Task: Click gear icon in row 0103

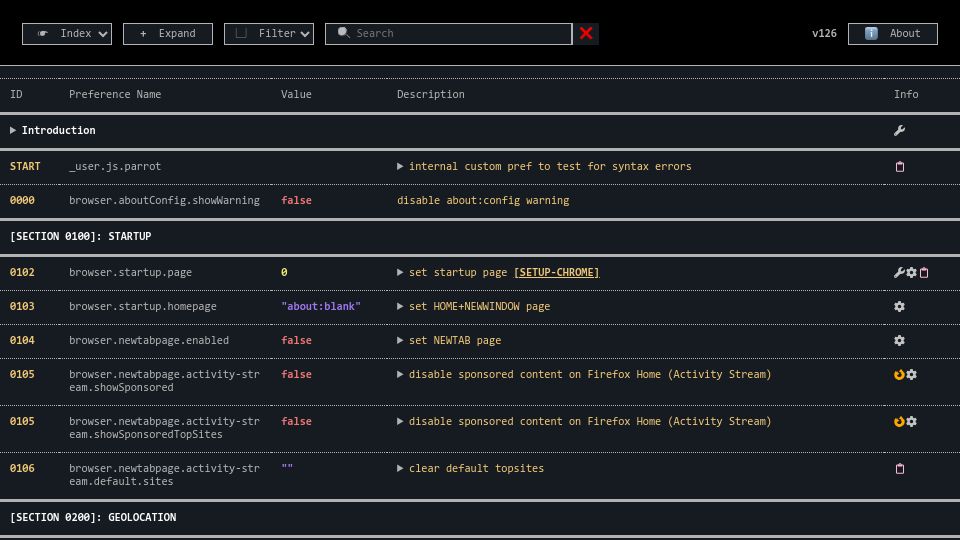Action: [899, 306]
